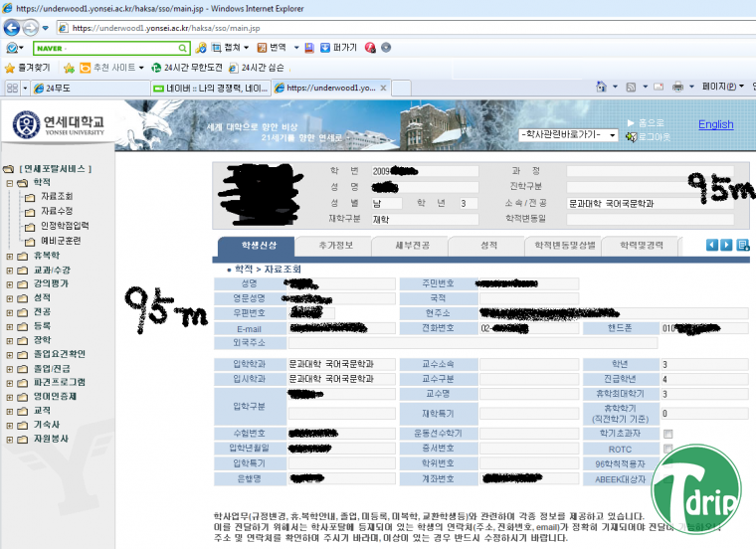This screenshot has height=549, width=756.
Task: Click the Print printer icon
Action: click(677, 87)
